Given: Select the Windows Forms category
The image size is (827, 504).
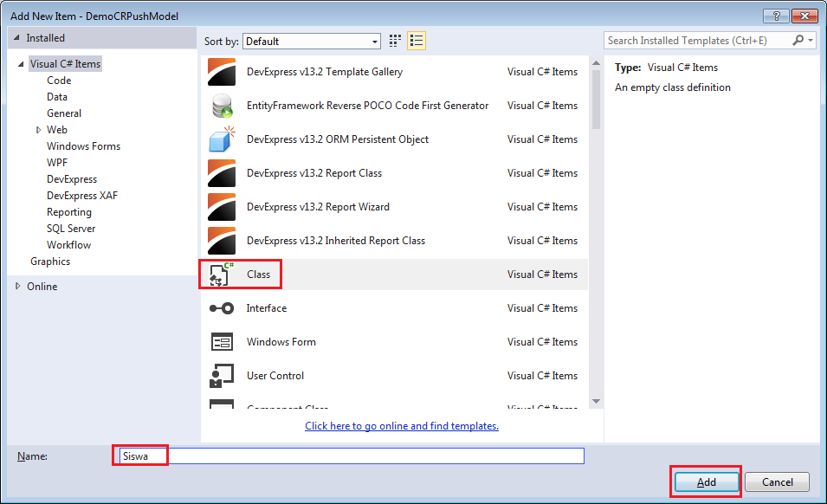Looking at the screenshot, I should coord(83,146).
